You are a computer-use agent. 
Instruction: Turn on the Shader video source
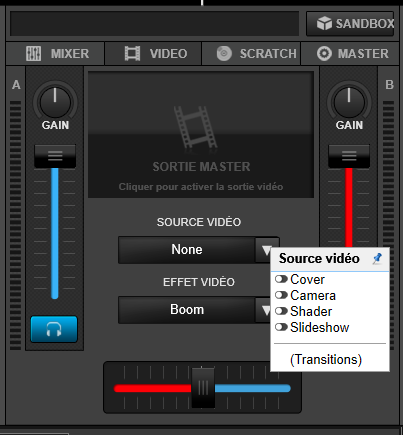pyautogui.click(x=281, y=311)
